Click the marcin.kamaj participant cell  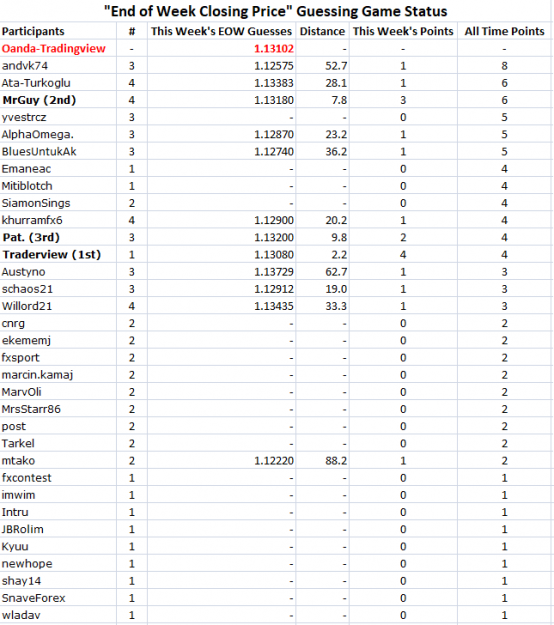pos(37,375)
